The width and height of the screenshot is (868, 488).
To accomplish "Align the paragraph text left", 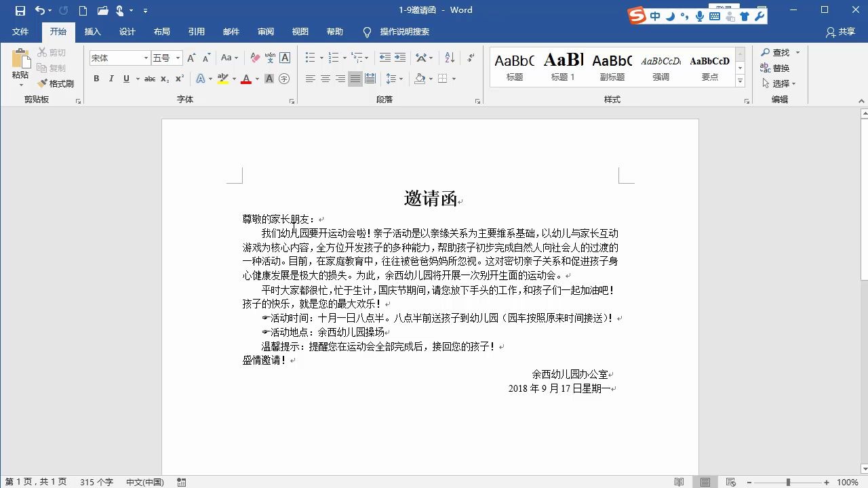I will [x=311, y=79].
